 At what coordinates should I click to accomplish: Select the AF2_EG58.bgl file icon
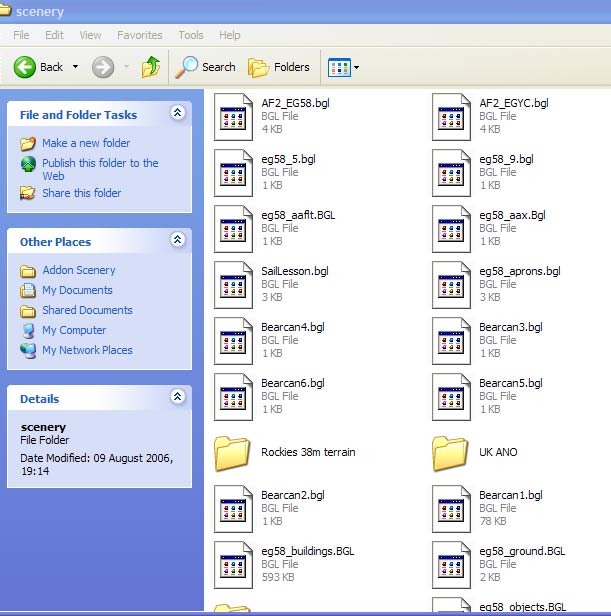[234, 116]
